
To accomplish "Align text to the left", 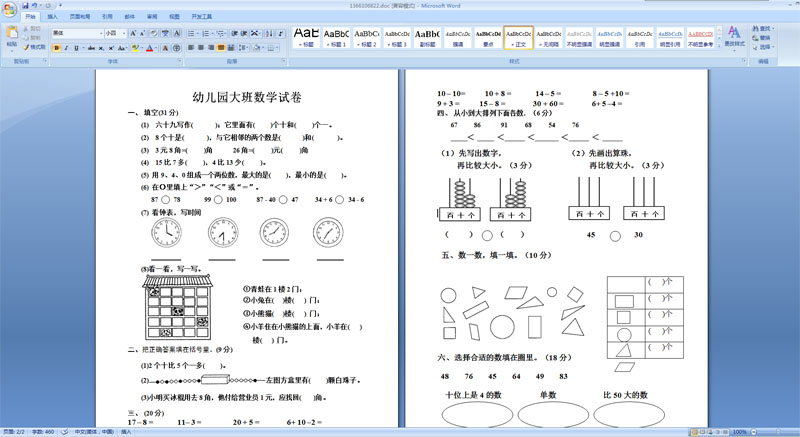I will click(191, 48).
